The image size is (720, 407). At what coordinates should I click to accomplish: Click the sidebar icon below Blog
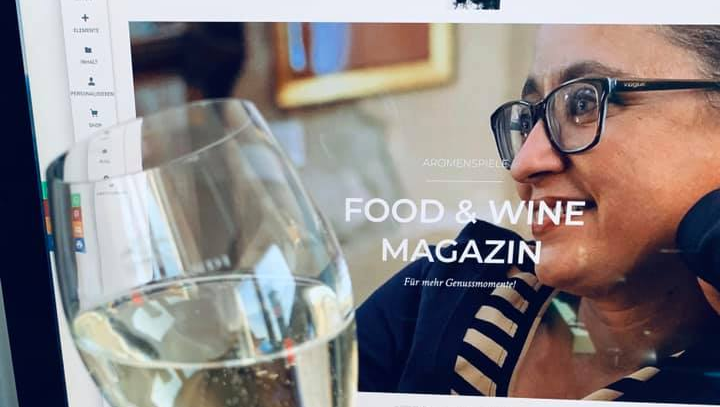point(107,177)
